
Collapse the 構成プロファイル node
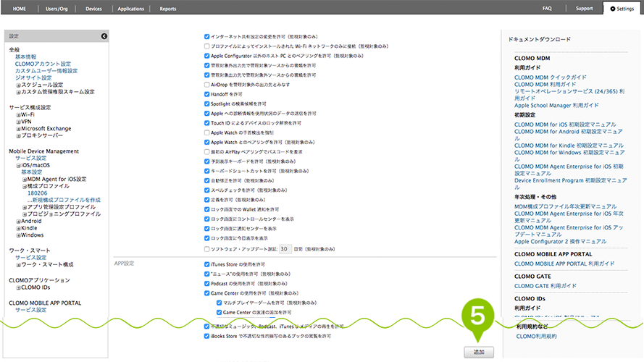25,186
